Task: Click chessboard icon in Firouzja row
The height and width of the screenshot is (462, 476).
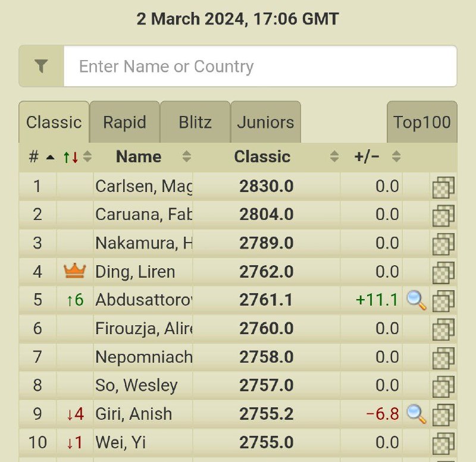Action: pyautogui.click(x=443, y=329)
